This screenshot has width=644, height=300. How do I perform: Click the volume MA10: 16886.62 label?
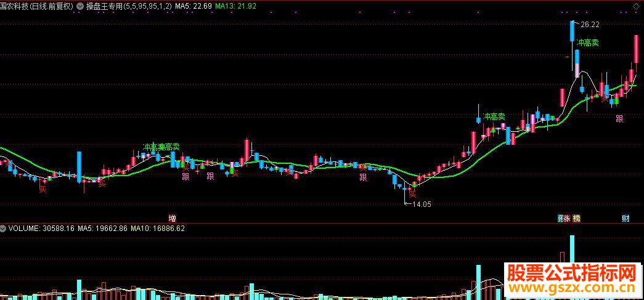(158, 228)
